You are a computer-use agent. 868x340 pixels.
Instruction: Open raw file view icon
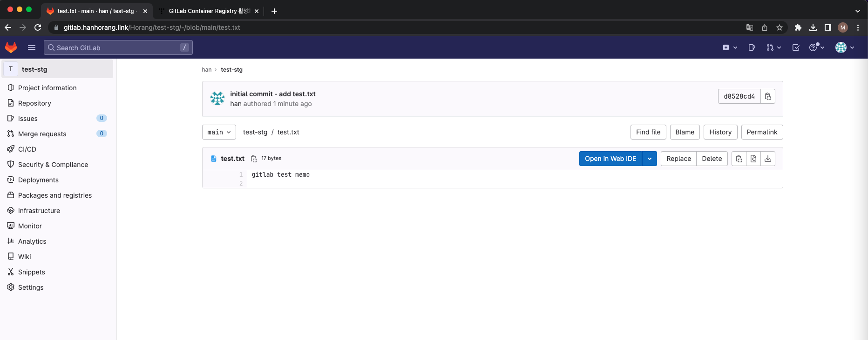(x=753, y=159)
